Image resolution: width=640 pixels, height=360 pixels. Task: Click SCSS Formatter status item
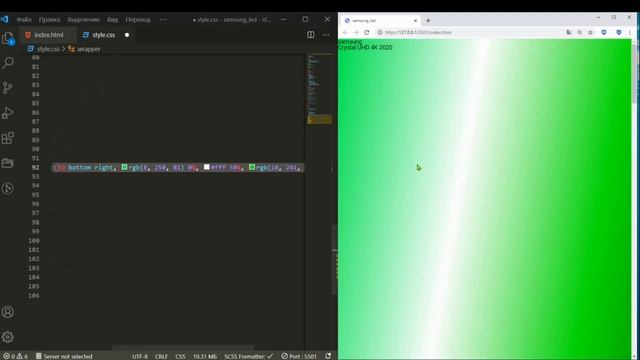click(x=249, y=356)
